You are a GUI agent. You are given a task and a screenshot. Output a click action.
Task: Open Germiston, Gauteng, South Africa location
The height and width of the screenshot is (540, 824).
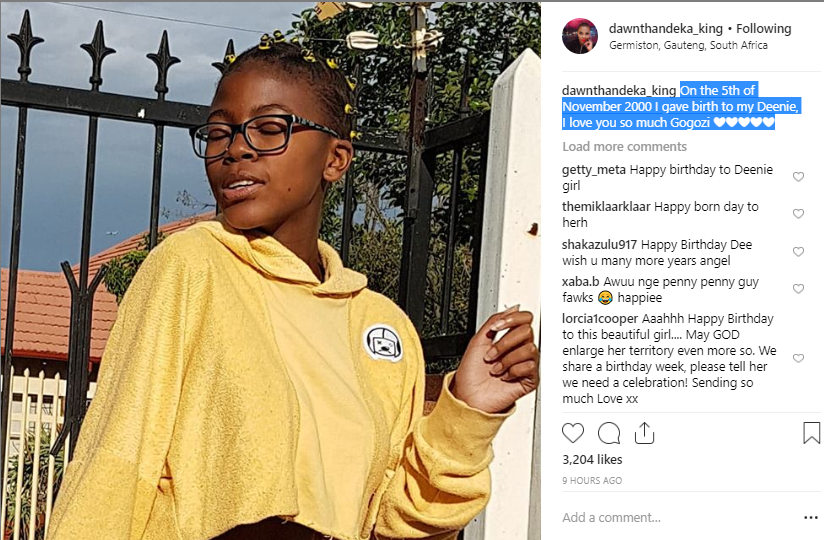(x=688, y=45)
